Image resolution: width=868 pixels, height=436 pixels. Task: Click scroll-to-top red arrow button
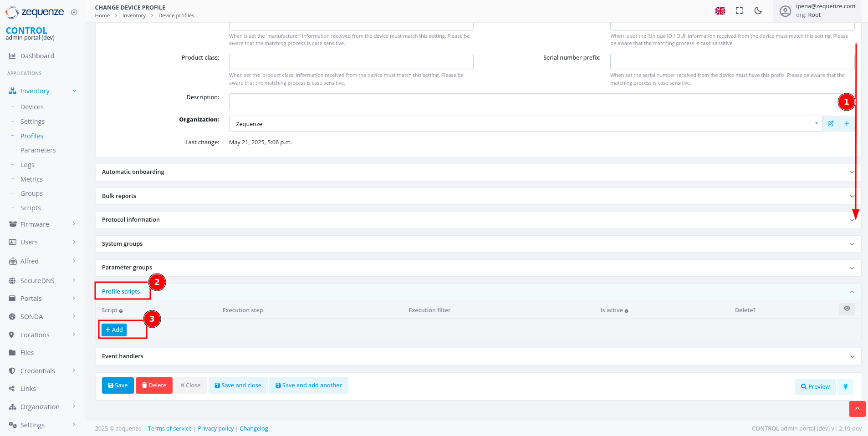857,409
